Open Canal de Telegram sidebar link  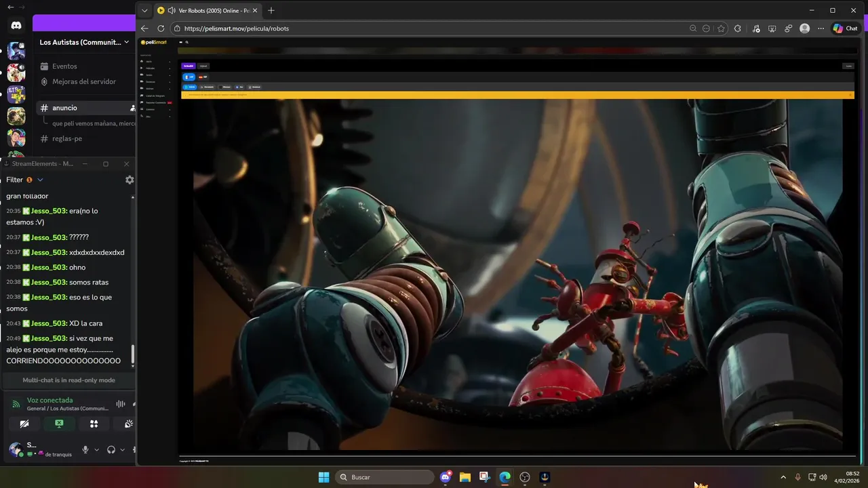[155, 96]
